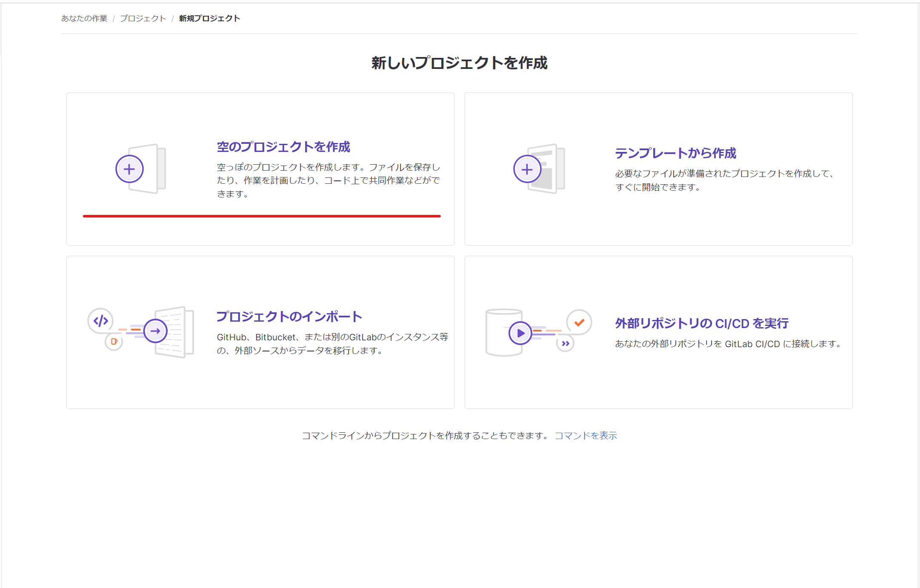The height and width of the screenshot is (588, 920).
Task: Click the code brackets icon in import illustration
Action: 100,320
